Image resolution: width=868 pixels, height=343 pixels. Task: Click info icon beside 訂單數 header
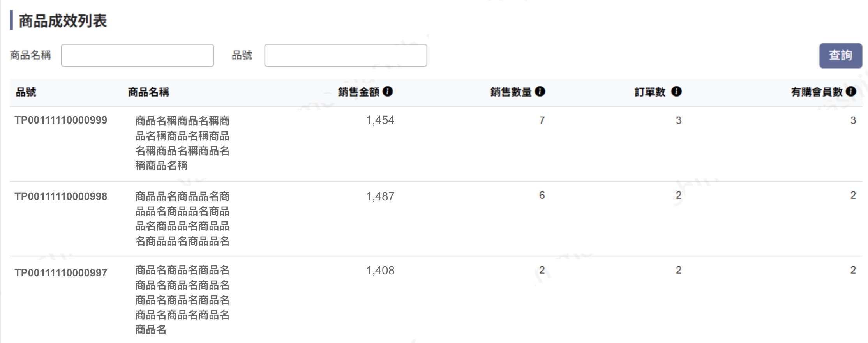pyautogui.click(x=677, y=92)
